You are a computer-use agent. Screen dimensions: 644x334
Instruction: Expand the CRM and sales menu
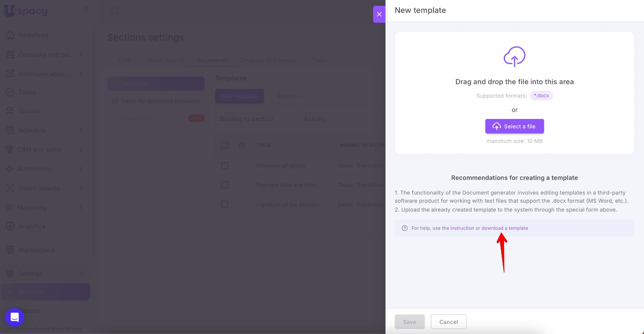click(81, 150)
